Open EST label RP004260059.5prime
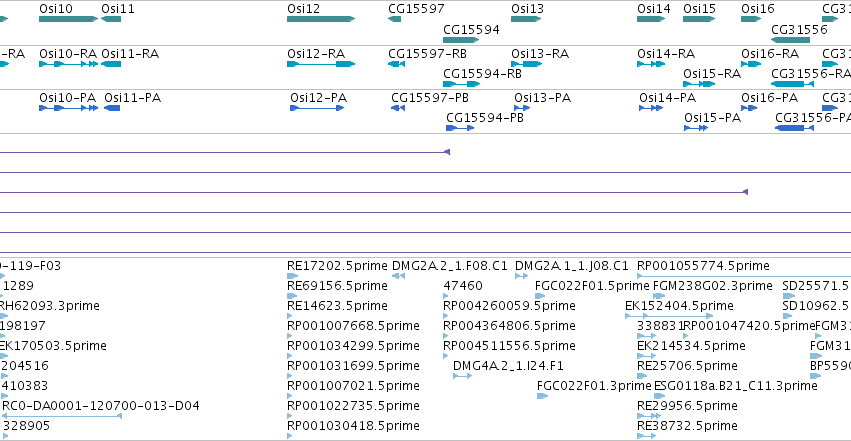The height and width of the screenshot is (441, 851). coord(509,306)
